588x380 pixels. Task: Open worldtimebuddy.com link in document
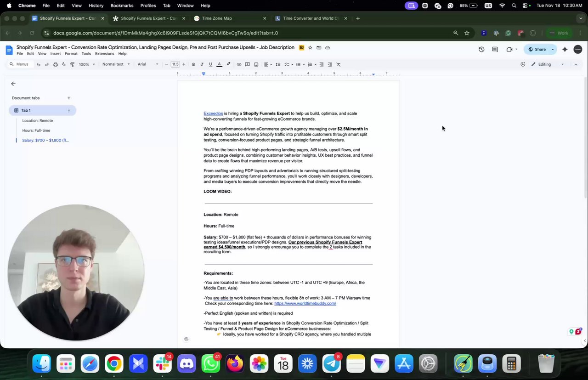pyautogui.click(x=305, y=303)
